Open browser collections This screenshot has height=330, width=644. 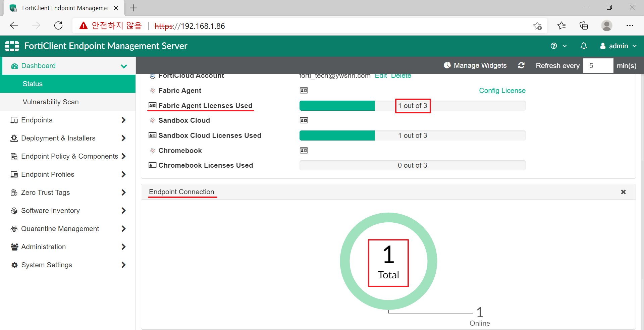pos(584,25)
